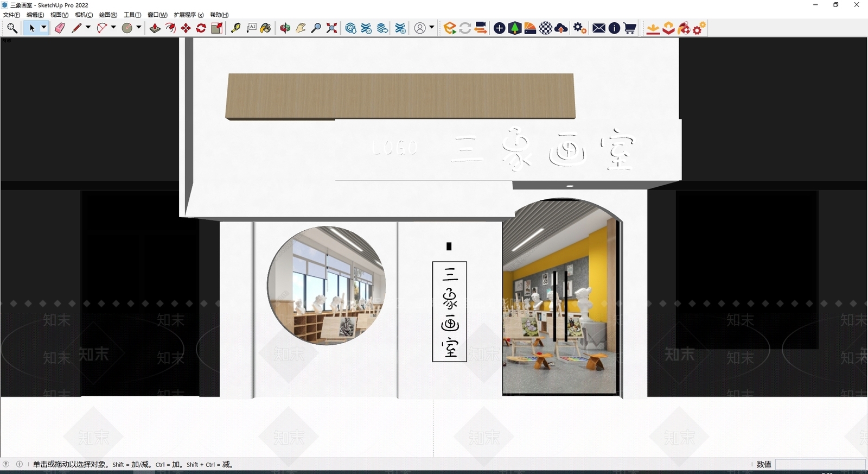Expand the Line tool dropdown arrow
868x474 pixels.
tap(88, 28)
